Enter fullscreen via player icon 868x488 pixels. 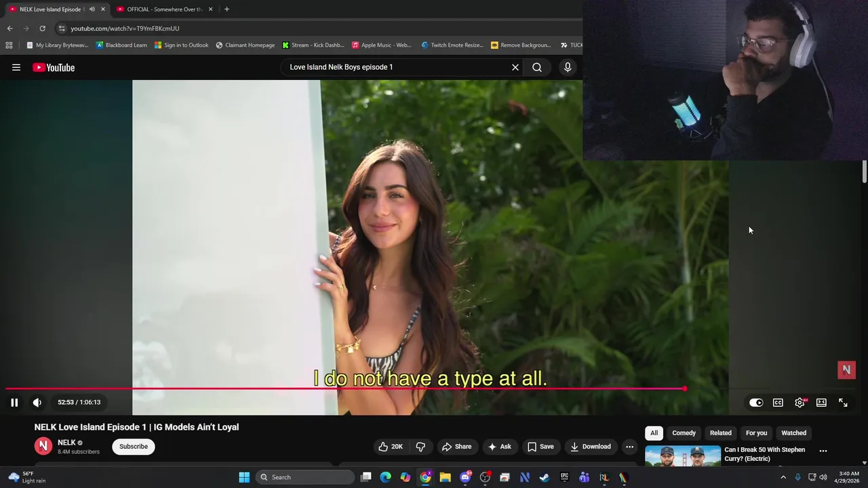point(843,403)
